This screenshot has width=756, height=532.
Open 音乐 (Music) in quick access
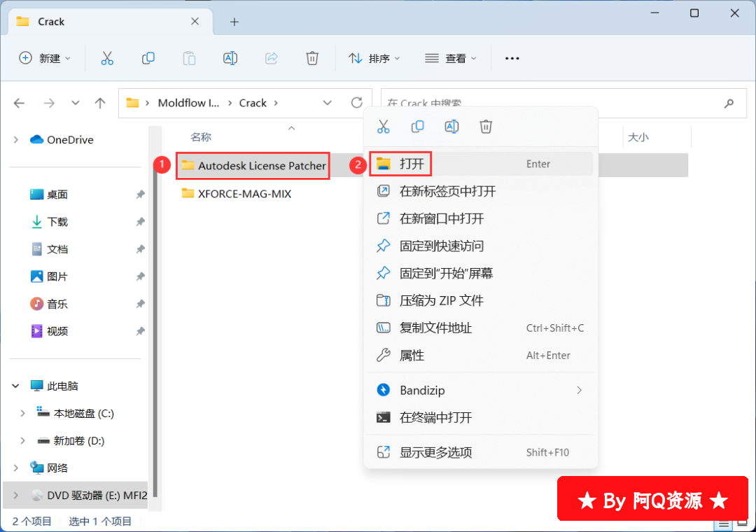[57, 304]
